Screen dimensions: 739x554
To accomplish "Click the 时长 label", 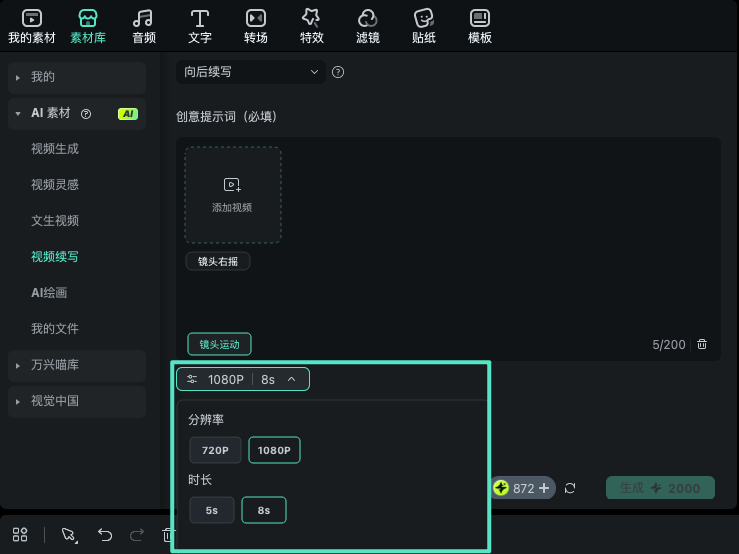I will [200, 480].
